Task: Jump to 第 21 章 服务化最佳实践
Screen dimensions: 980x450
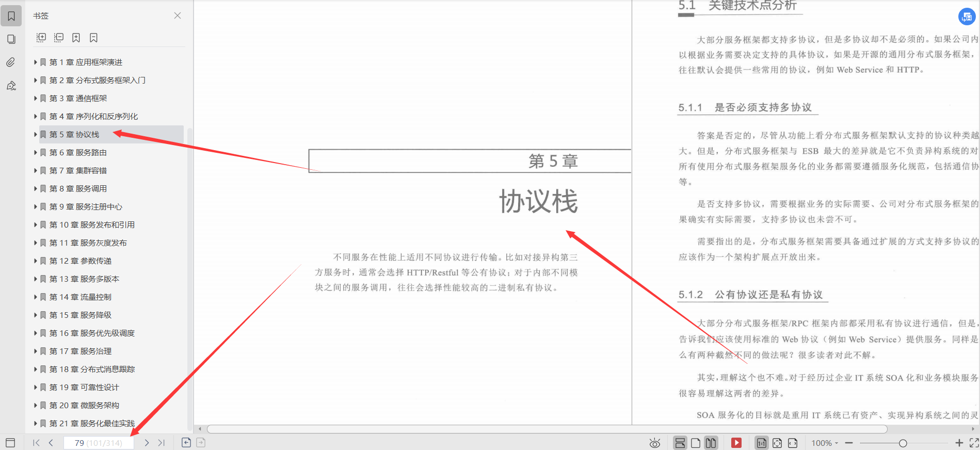Action: point(92,423)
